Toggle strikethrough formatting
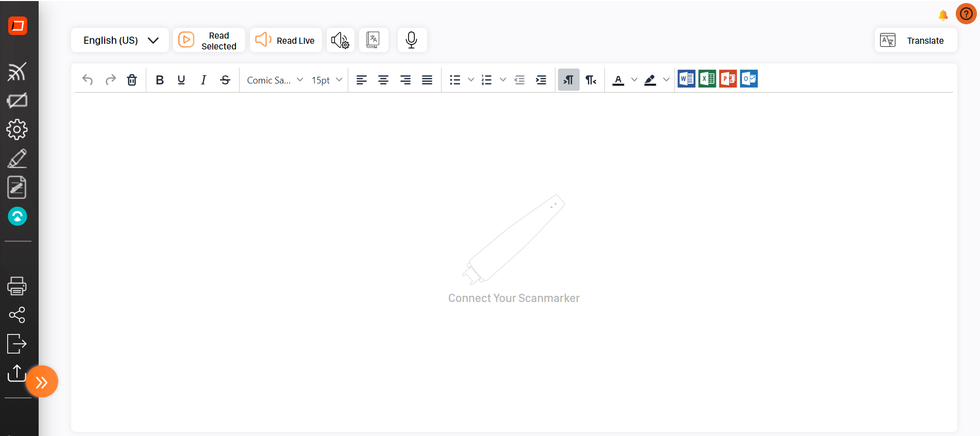 tap(225, 80)
